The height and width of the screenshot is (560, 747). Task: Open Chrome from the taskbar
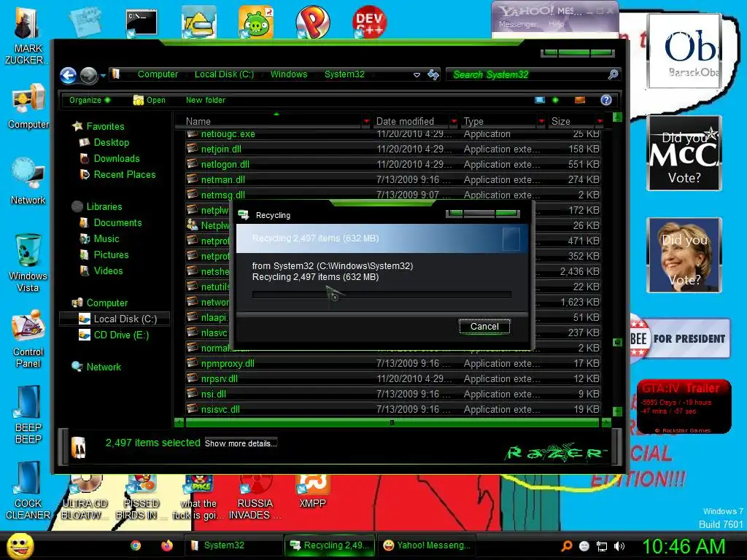[x=136, y=545]
